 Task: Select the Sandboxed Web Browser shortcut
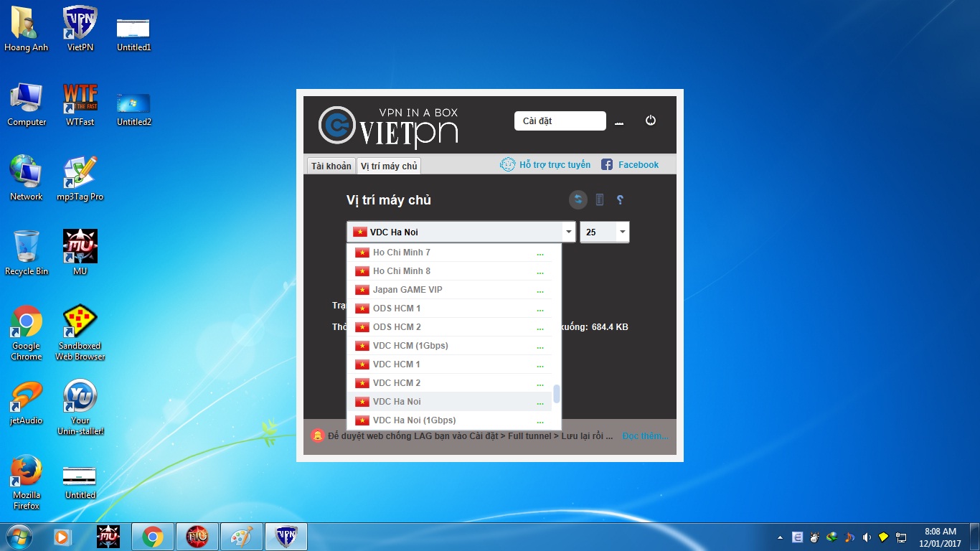click(80, 333)
